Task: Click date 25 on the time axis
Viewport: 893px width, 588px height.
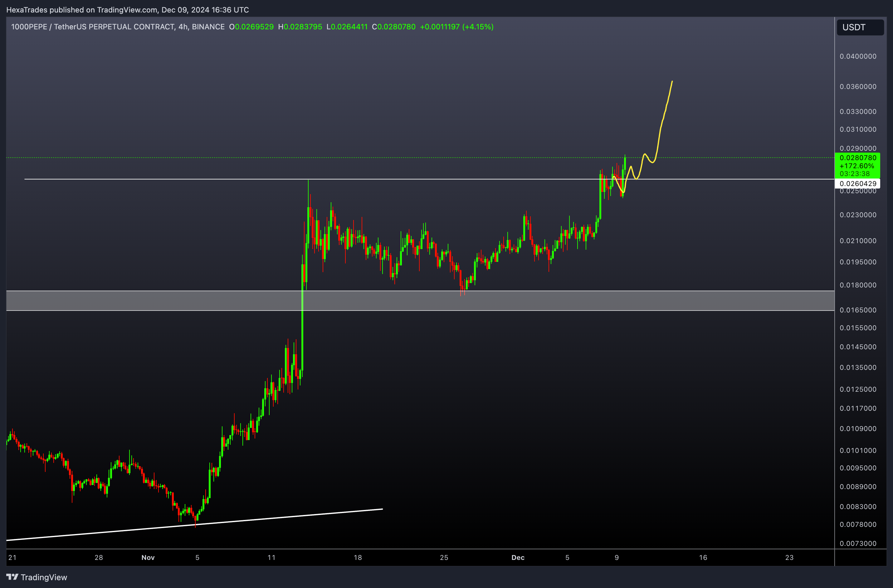Action: (x=444, y=558)
